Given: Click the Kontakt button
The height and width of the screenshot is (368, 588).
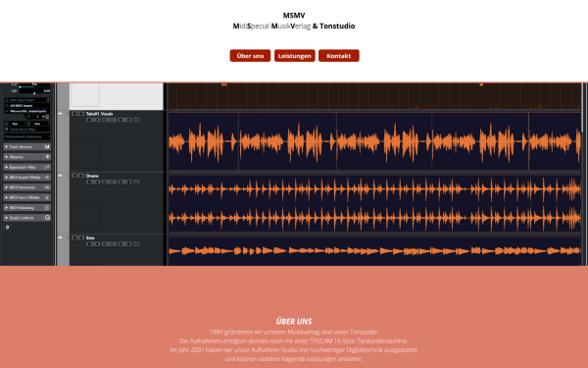Looking at the screenshot, I should click(x=339, y=56).
